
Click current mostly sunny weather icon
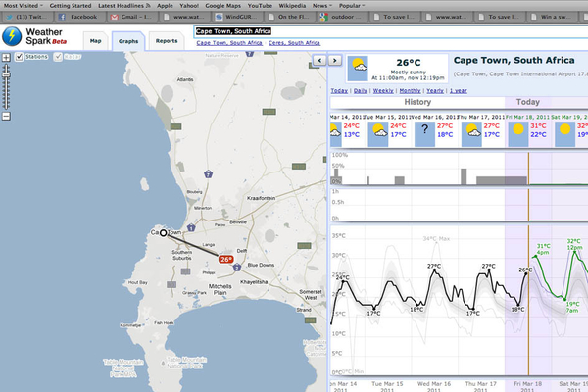(x=358, y=69)
